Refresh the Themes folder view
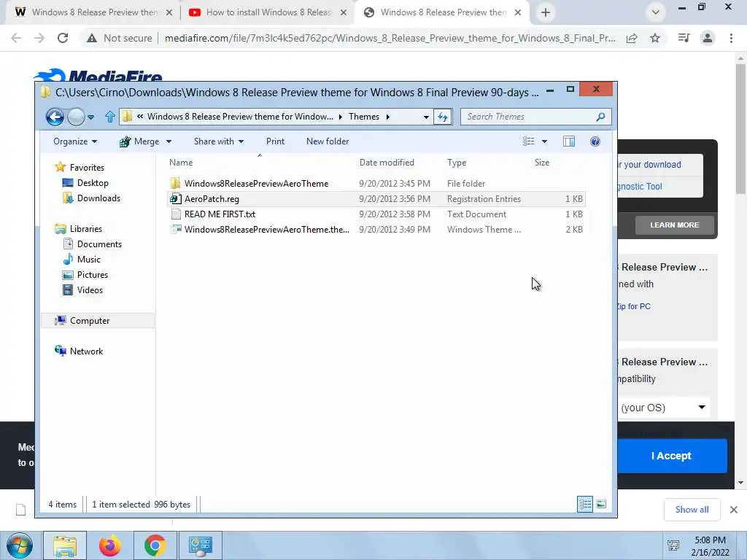This screenshot has width=747, height=560. 443,117
